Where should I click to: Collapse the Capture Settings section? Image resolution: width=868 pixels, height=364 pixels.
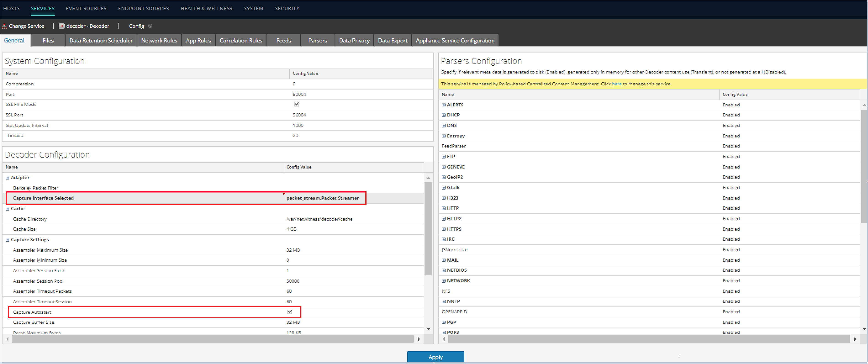[7, 239]
